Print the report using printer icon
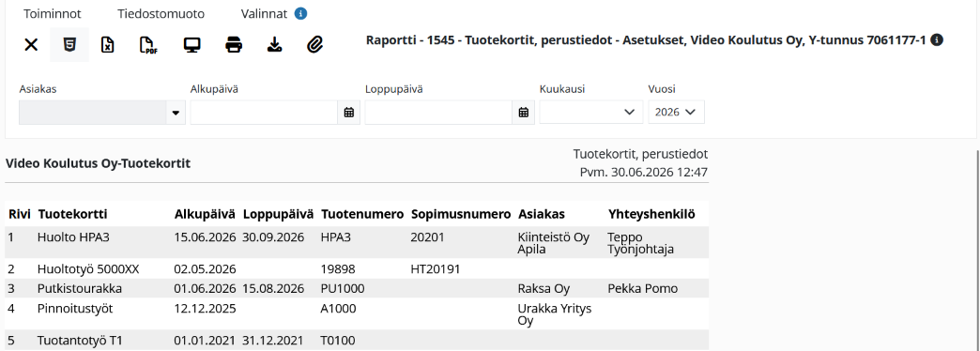This screenshot has height=351, width=980. click(234, 45)
